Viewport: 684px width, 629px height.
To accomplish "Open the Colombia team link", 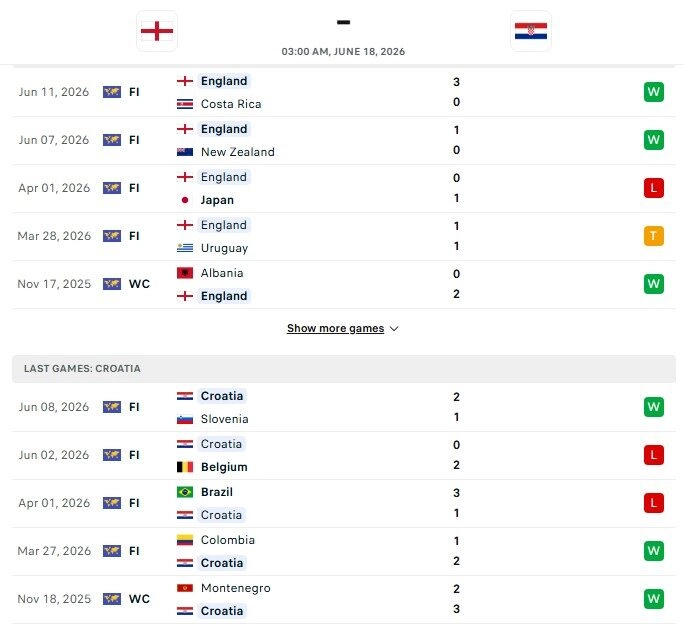I will tap(228, 540).
